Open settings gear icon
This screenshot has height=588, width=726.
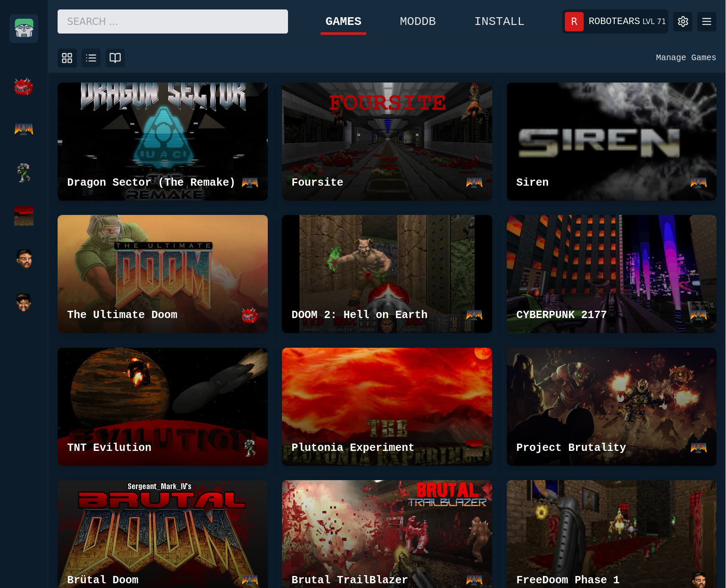[x=683, y=21]
